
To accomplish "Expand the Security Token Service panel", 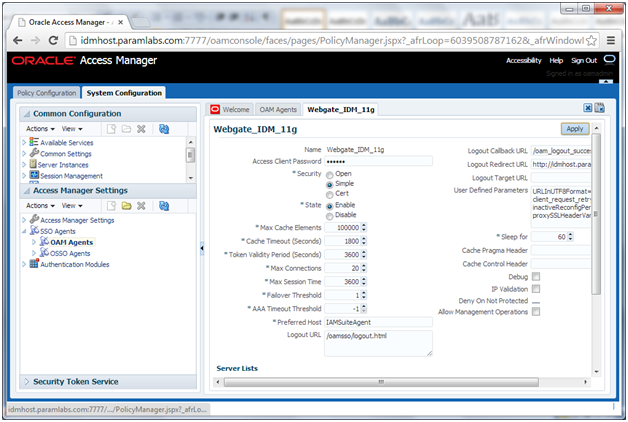I will pos(26,381).
